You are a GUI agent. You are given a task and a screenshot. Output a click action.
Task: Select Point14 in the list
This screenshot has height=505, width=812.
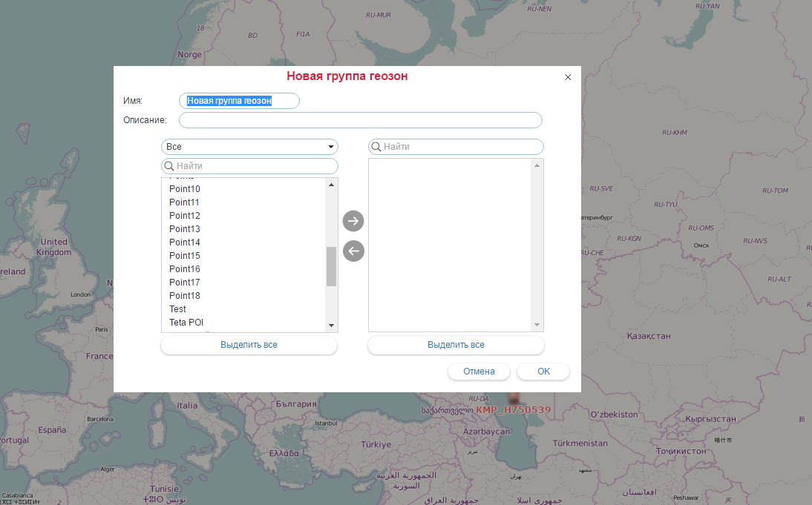pos(185,242)
